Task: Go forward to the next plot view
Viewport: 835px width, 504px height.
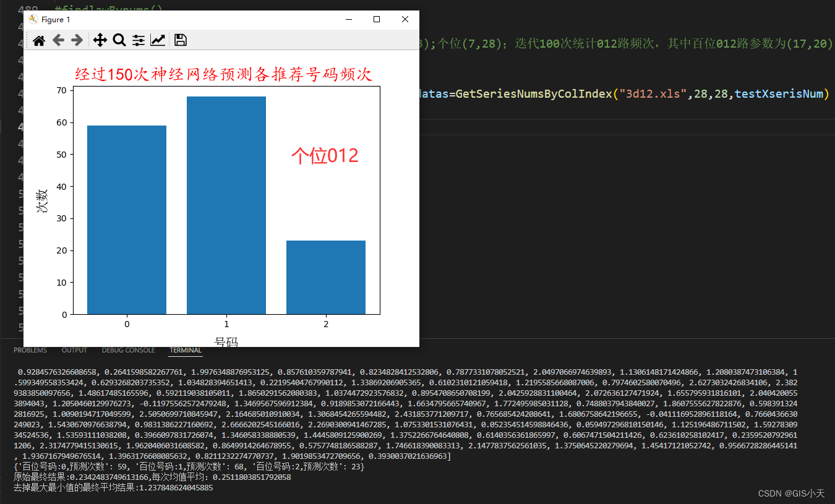Action: click(x=77, y=40)
